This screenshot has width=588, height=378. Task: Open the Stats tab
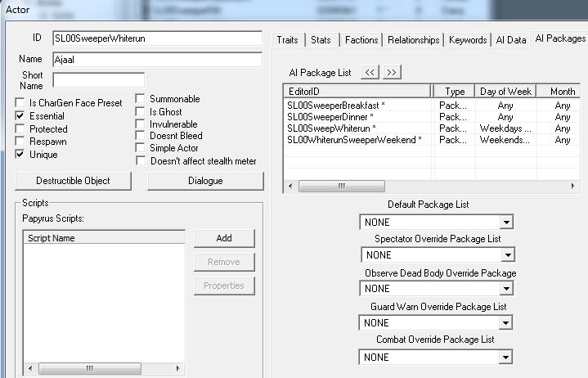(x=321, y=40)
